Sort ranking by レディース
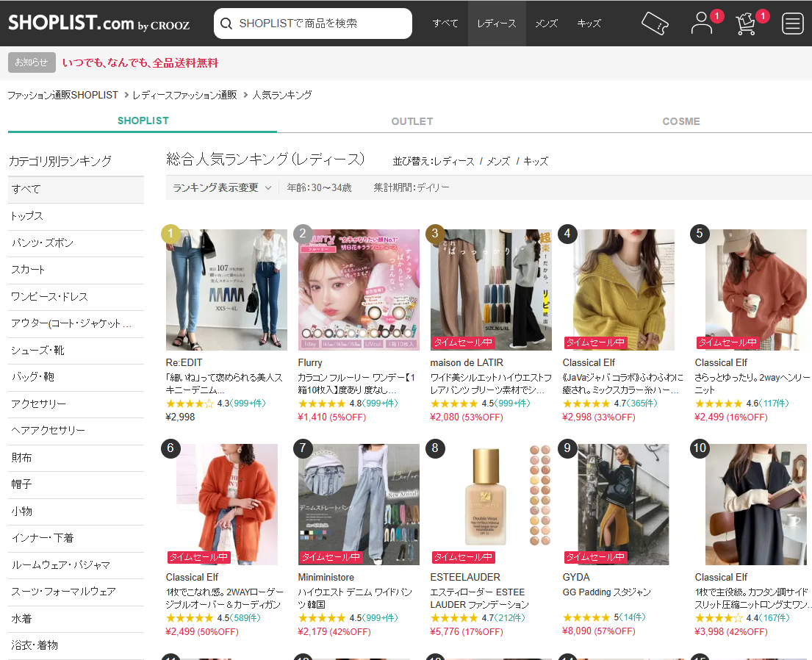Screen dimensions: 812x660 tap(453, 161)
